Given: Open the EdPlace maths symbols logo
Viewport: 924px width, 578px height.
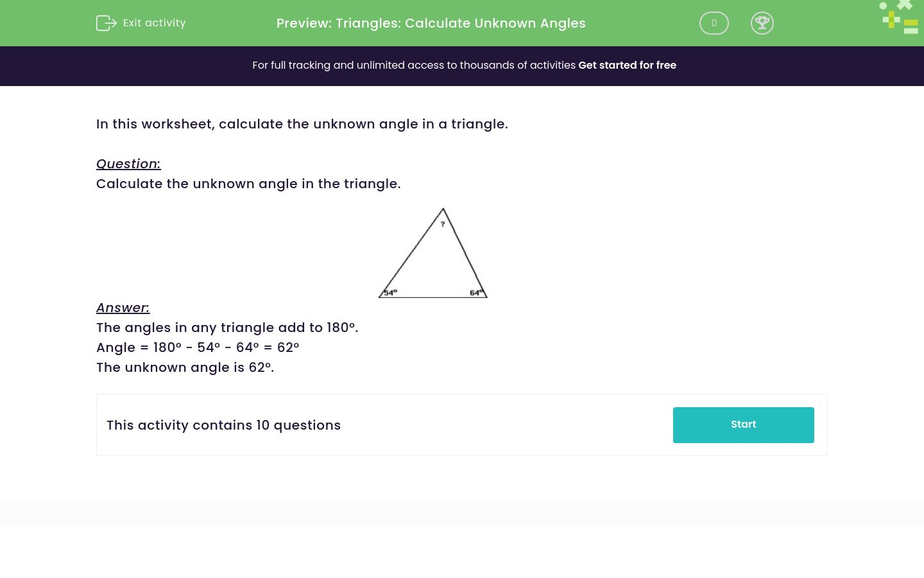Looking at the screenshot, I should click(x=900, y=17).
